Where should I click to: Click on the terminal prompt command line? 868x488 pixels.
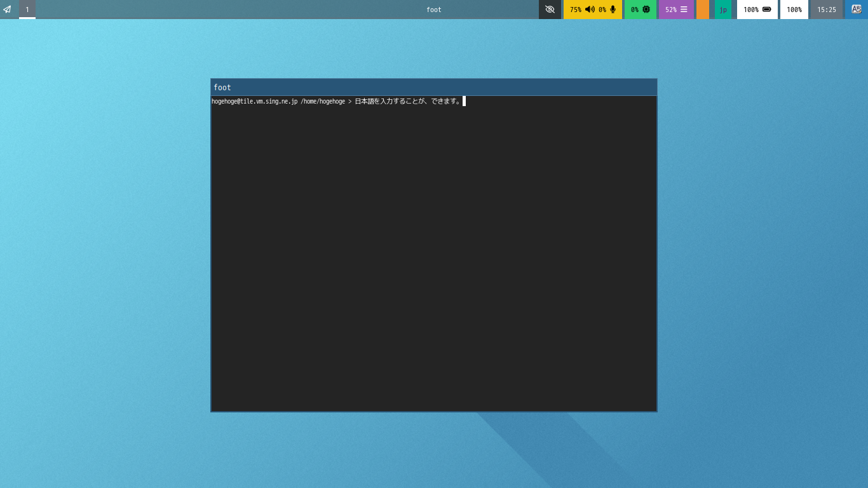[339, 101]
